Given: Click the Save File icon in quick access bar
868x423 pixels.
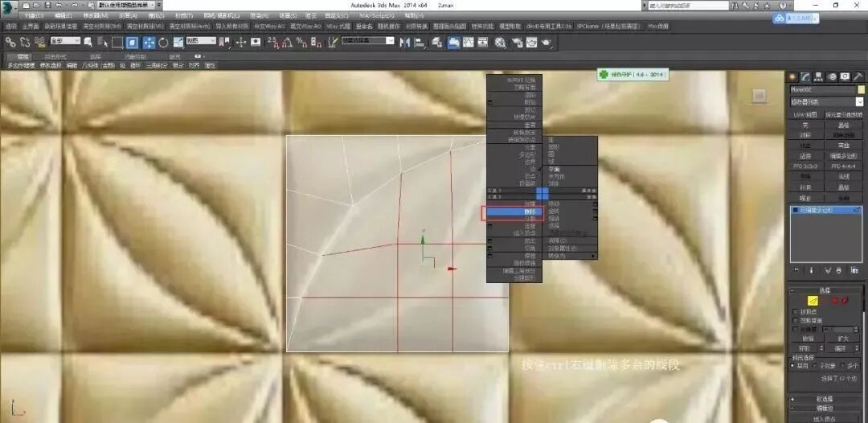Looking at the screenshot, I should [x=47, y=5].
